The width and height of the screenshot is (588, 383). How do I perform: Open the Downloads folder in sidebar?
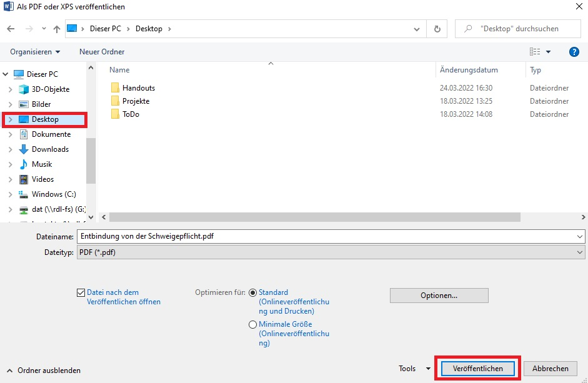click(x=50, y=149)
